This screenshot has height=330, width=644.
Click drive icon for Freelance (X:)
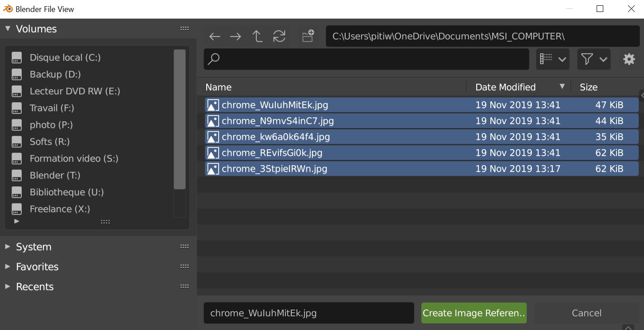pos(16,209)
